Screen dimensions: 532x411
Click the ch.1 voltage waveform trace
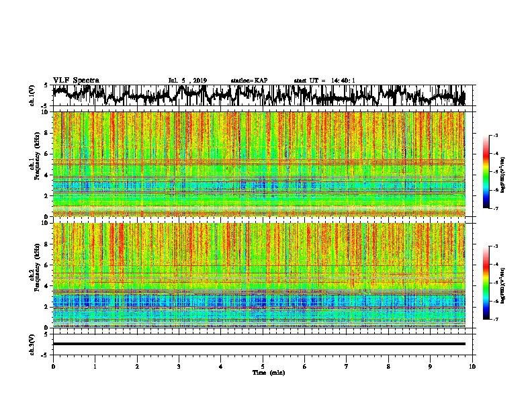click(259, 95)
